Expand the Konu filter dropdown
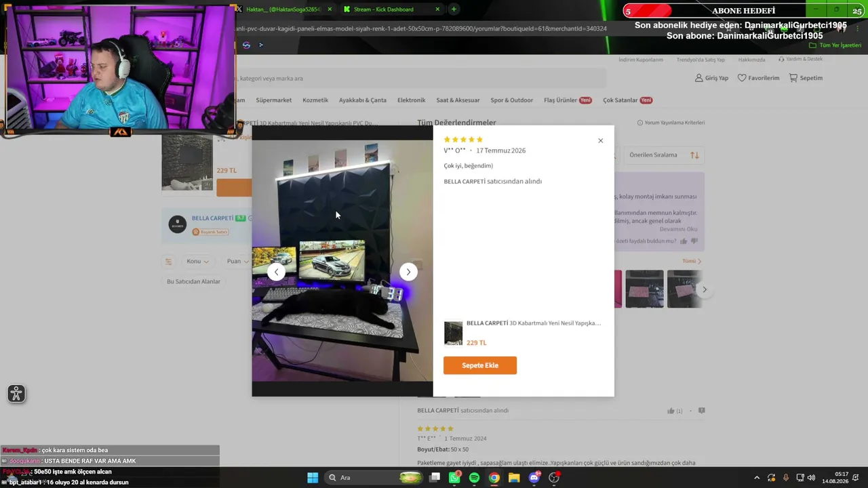Viewport: 868px width, 488px height. 197,261
